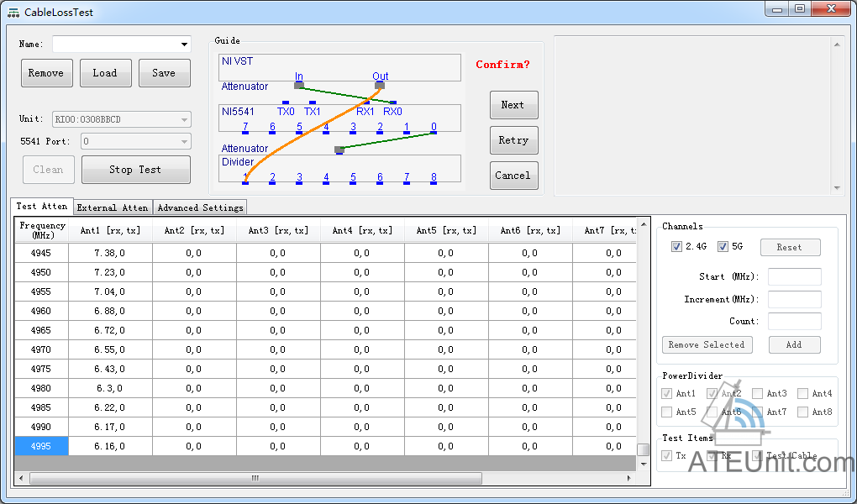Expand the Unit combo box
The height and width of the screenshot is (504, 857).
pyautogui.click(x=184, y=119)
